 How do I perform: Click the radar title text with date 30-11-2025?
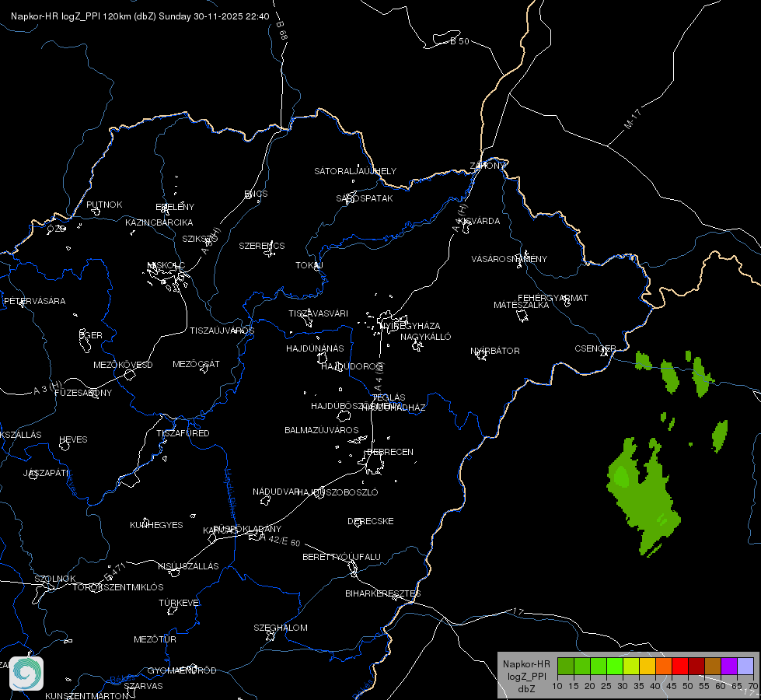coord(140,16)
